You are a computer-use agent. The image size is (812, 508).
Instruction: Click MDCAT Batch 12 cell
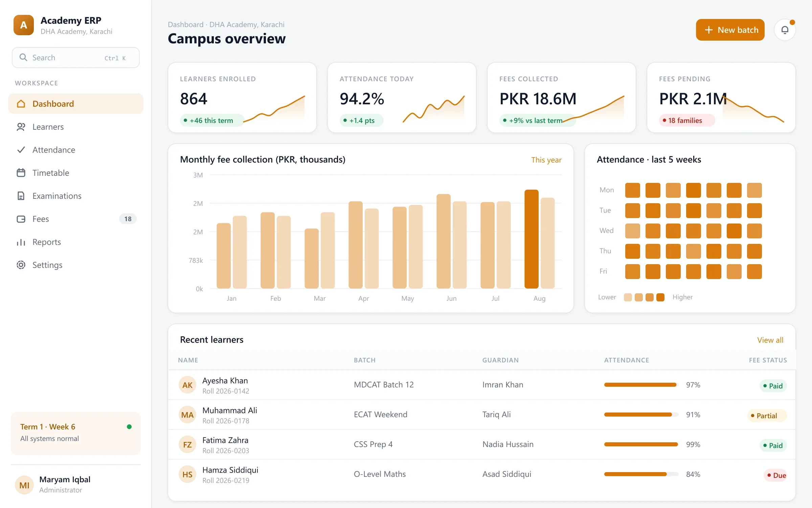tap(384, 385)
